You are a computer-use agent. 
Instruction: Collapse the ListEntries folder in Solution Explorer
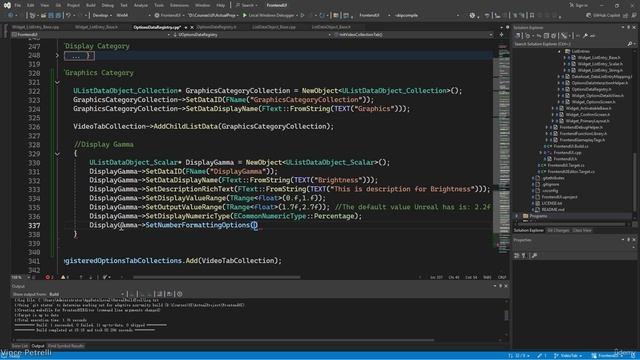point(559,51)
